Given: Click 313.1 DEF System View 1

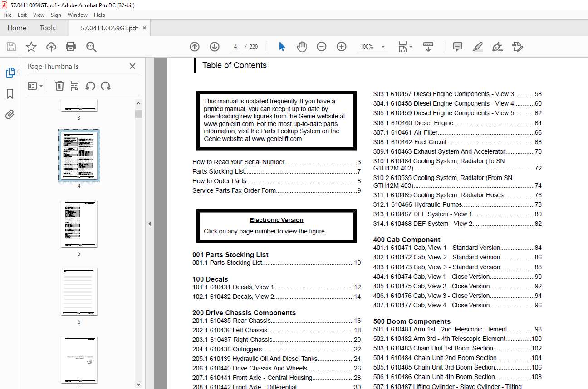Looking at the screenshot, I should click(x=457, y=214).
